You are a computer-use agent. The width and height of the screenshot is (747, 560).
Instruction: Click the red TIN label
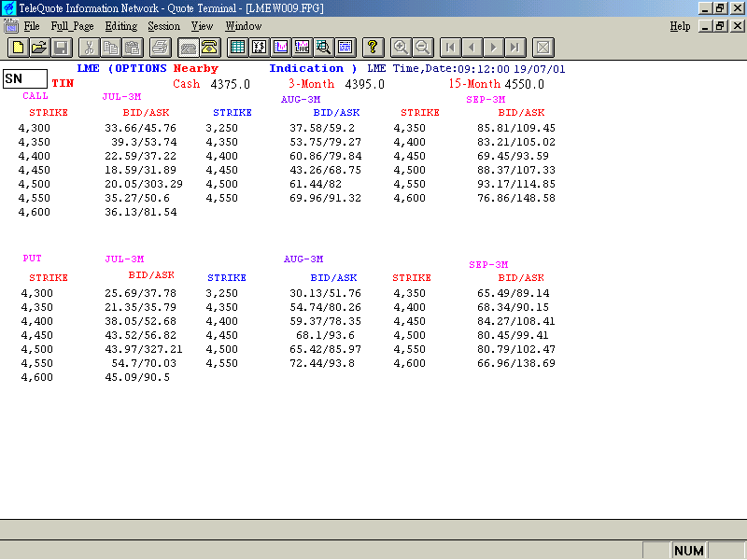(x=63, y=83)
